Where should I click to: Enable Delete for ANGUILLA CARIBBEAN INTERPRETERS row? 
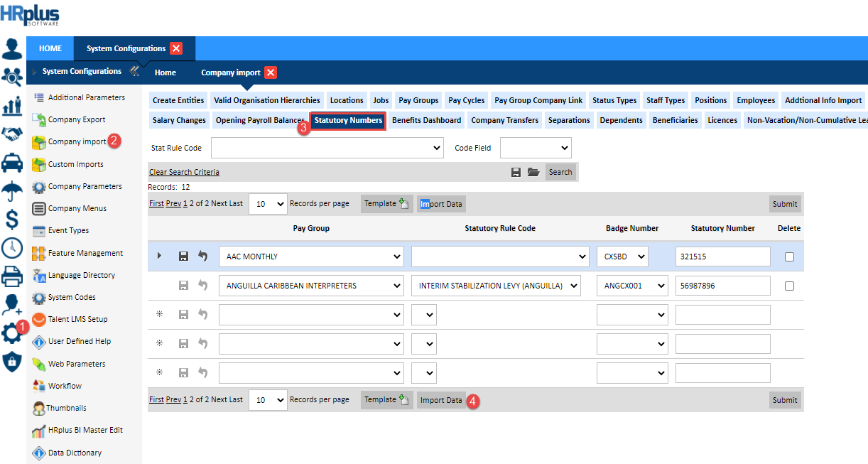(788, 285)
